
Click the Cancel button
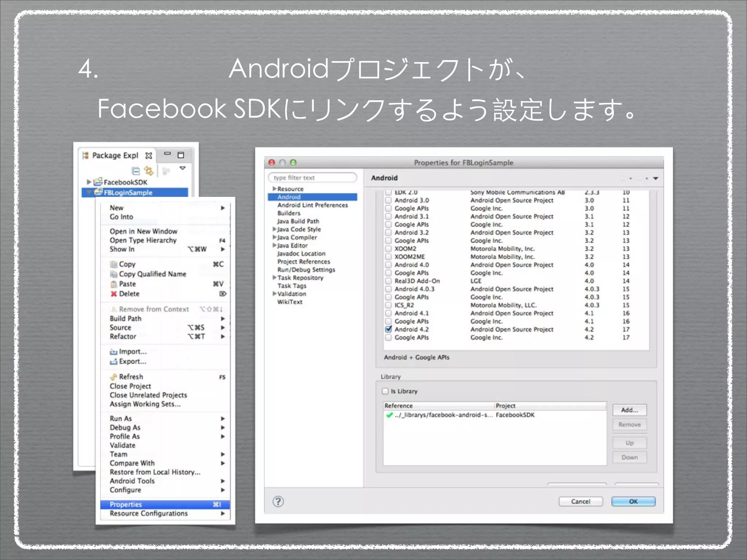point(581,502)
